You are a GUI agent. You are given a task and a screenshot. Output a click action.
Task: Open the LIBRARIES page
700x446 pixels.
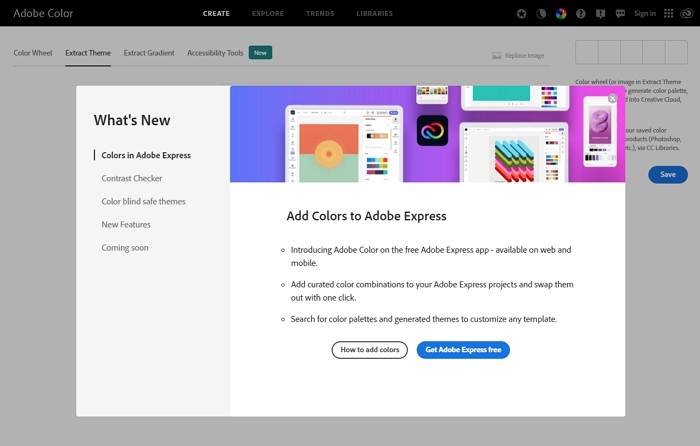coord(375,13)
